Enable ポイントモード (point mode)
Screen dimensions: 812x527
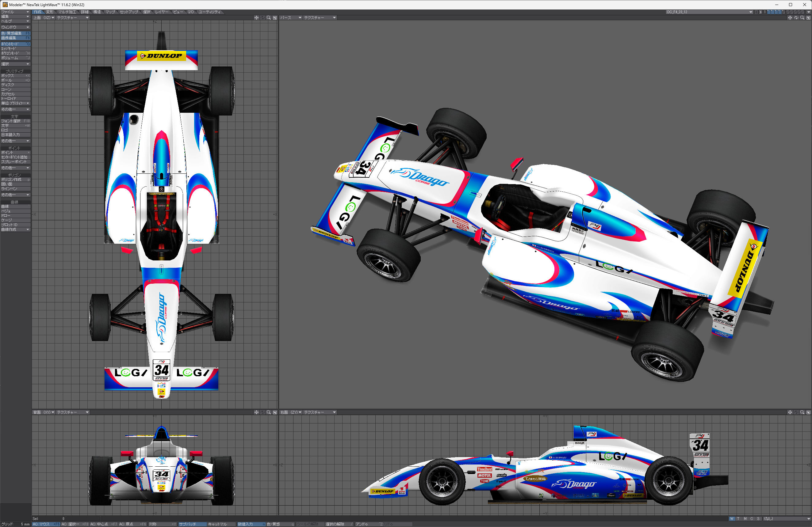(x=15, y=44)
